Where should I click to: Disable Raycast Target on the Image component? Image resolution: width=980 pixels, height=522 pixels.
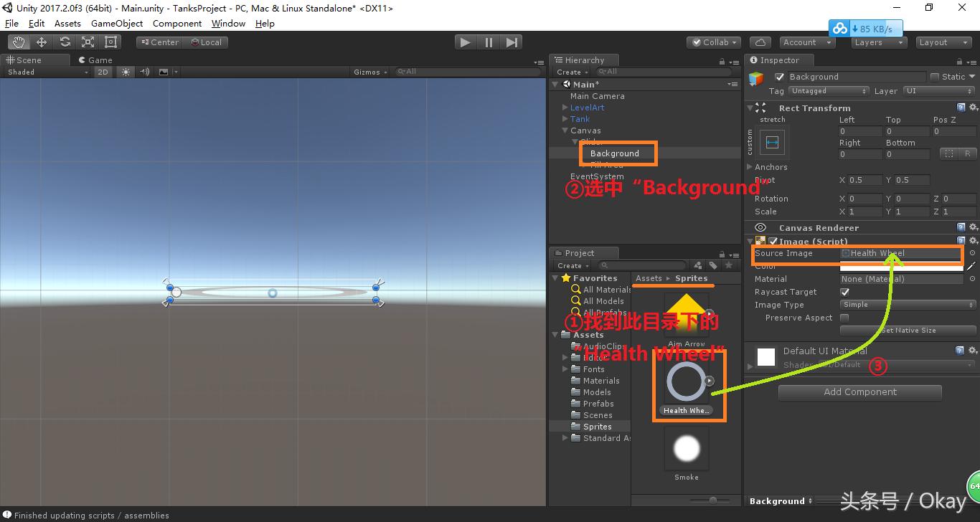(844, 292)
